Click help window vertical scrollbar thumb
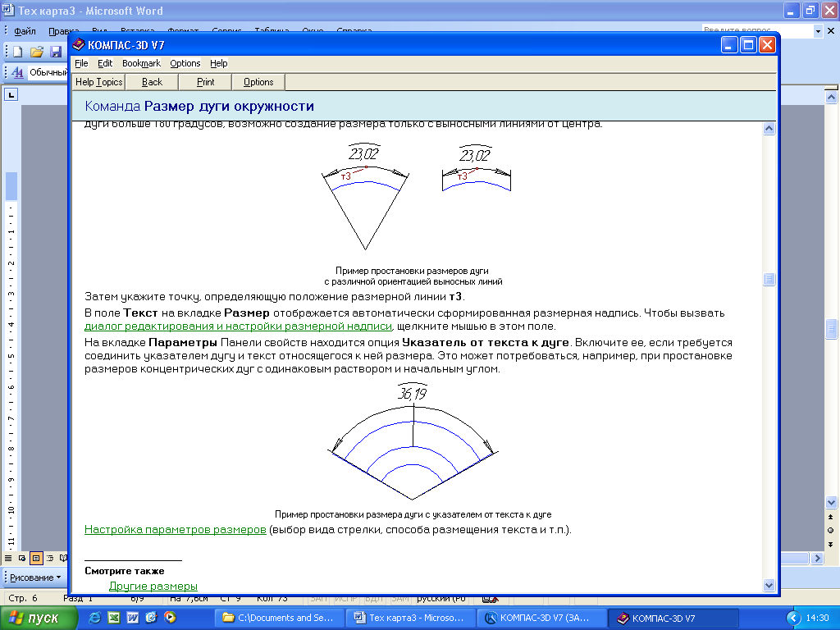The image size is (840, 630). point(769,279)
